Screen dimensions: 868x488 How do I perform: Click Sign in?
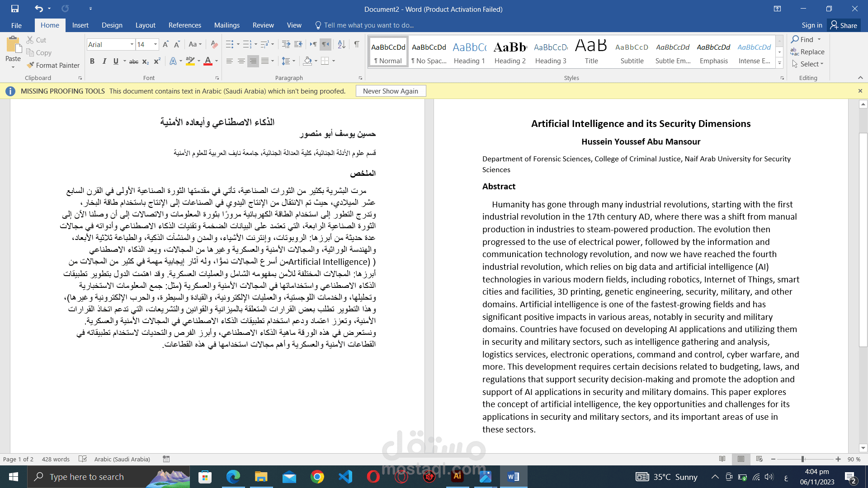pos(812,25)
